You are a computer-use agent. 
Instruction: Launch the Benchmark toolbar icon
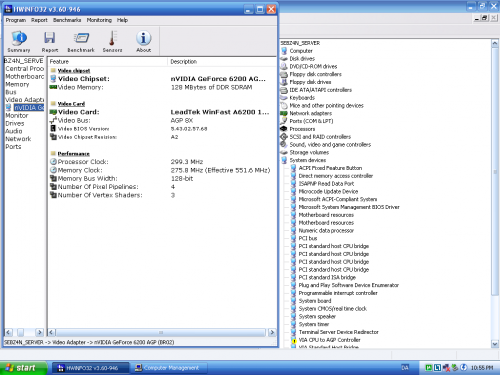tap(81, 41)
